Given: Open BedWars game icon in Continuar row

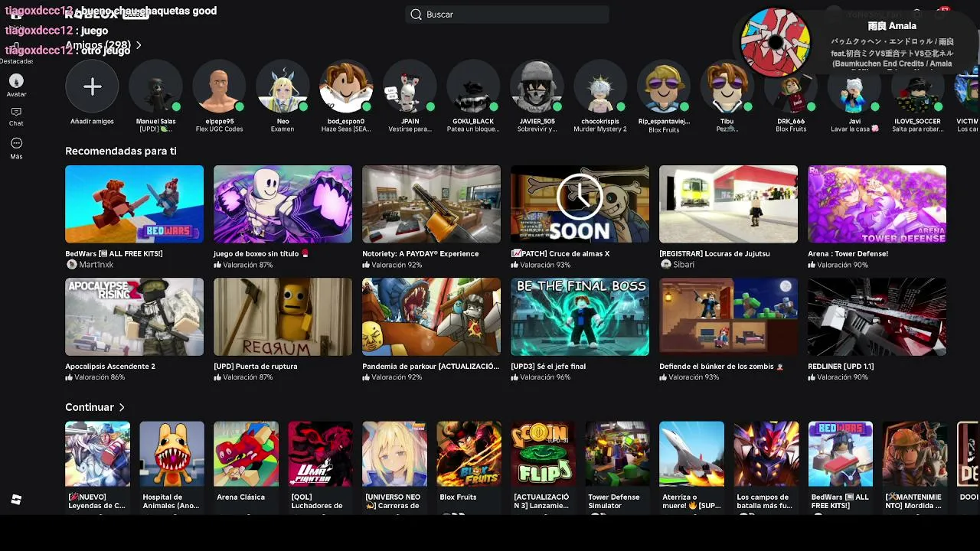Looking at the screenshot, I should coord(840,454).
